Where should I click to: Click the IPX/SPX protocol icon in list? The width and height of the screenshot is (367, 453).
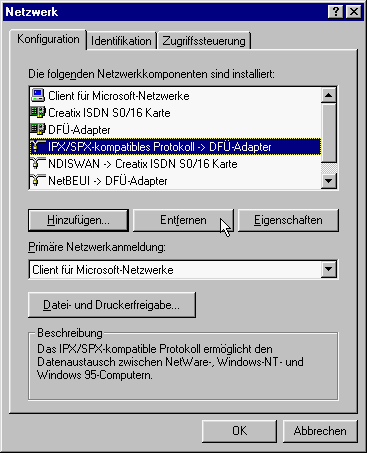pos(38,147)
